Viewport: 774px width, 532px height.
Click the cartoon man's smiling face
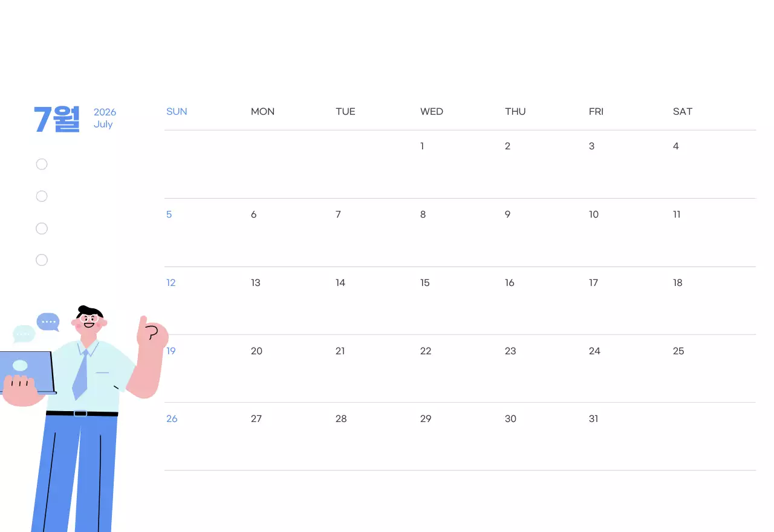click(89, 322)
